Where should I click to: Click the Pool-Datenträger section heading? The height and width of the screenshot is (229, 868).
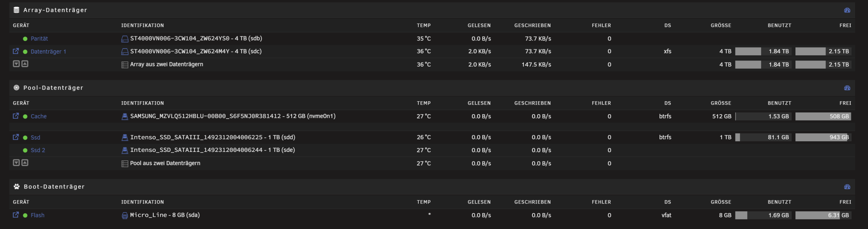(53, 88)
